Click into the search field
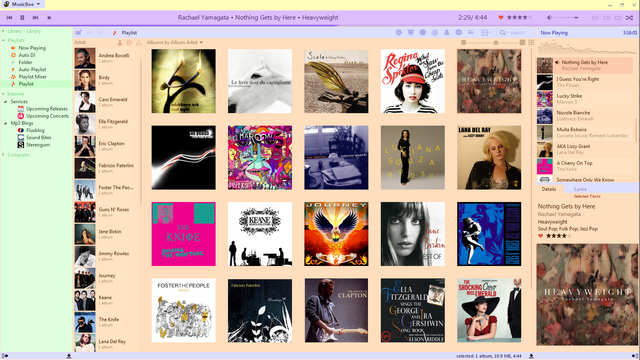The width and height of the screenshot is (640, 360). [519, 33]
